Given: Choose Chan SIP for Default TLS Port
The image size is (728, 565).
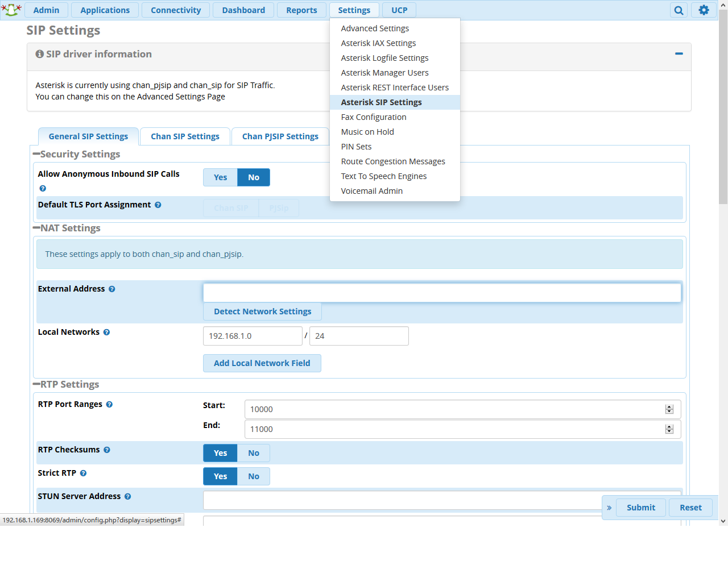Looking at the screenshot, I should pos(231,208).
